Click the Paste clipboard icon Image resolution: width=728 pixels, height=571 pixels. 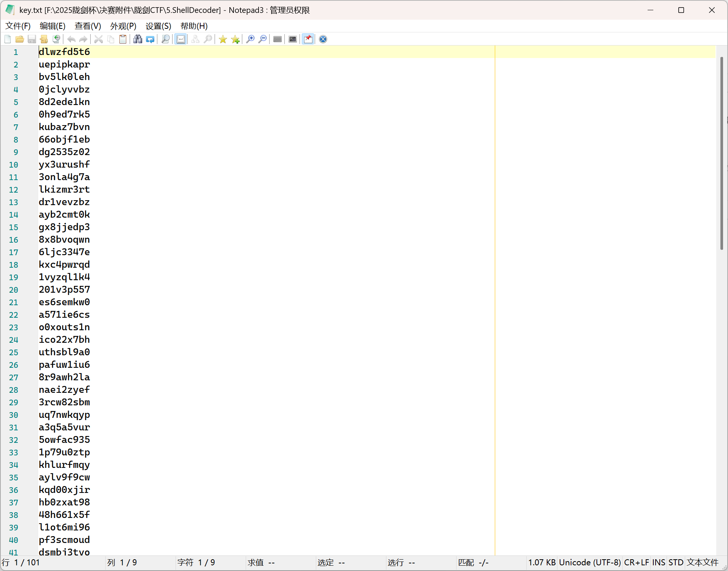tap(123, 39)
